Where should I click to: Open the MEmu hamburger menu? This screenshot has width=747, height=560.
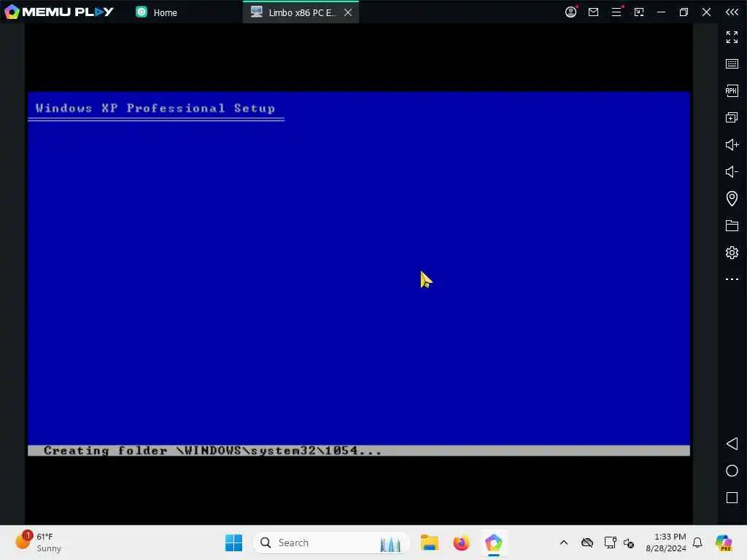(x=616, y=12)
